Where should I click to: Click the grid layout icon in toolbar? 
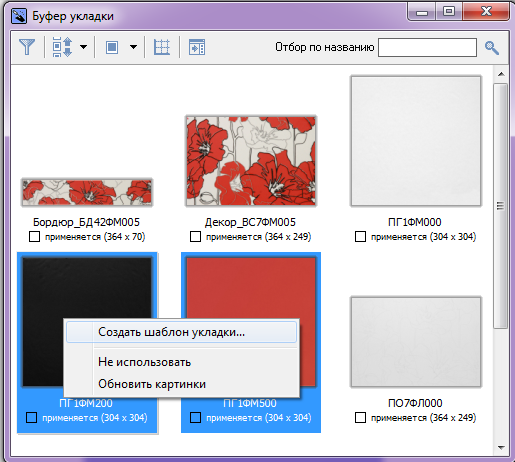pos(162,47)
